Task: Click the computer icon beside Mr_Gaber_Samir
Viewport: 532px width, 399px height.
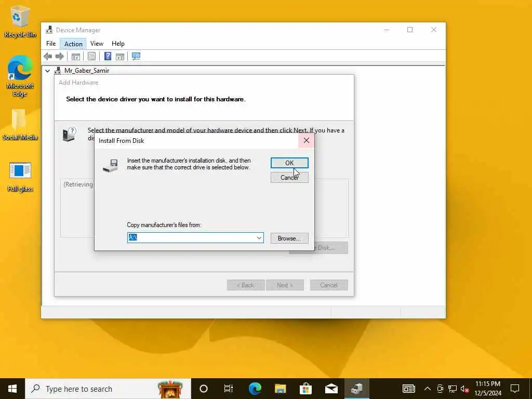Action: (58, 71)
